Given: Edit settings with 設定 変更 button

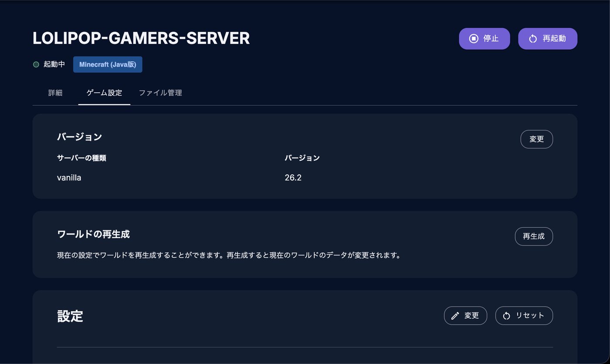Looking at the screenshot, I should pyautogui.click(x=465, y=316).
